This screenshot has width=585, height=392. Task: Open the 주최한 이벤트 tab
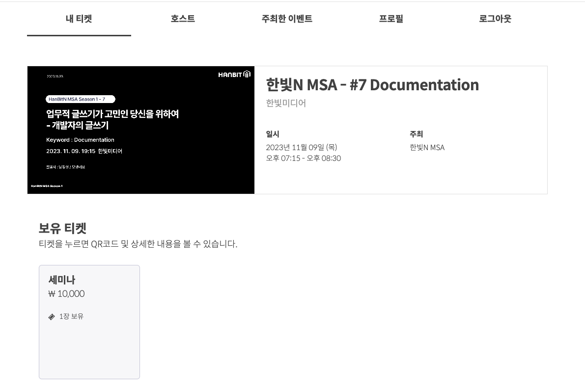[287, 19]
